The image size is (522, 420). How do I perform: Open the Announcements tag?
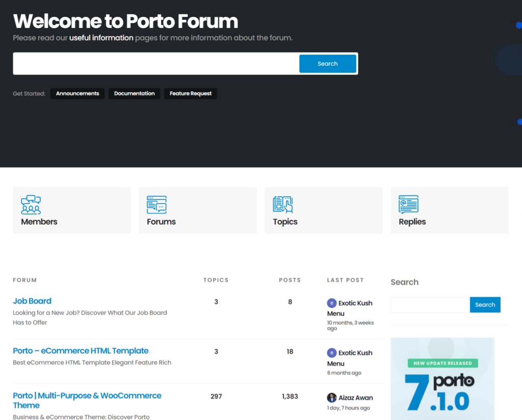pyautogui.click(x=77, y=93)
